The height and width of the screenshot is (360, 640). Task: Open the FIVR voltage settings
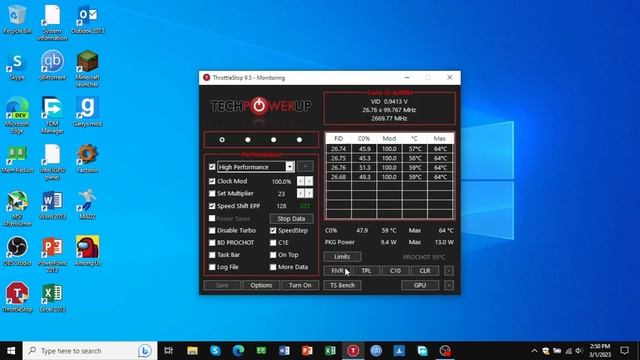[x=337, y=271]
